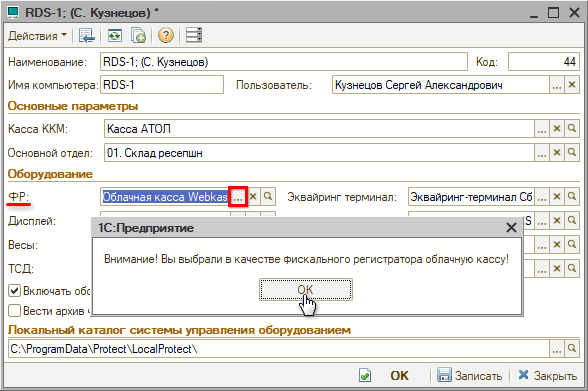Open ФР item with magnifier icon
Image resolution: width=588 pixels, height=391 pixels.
268,196
